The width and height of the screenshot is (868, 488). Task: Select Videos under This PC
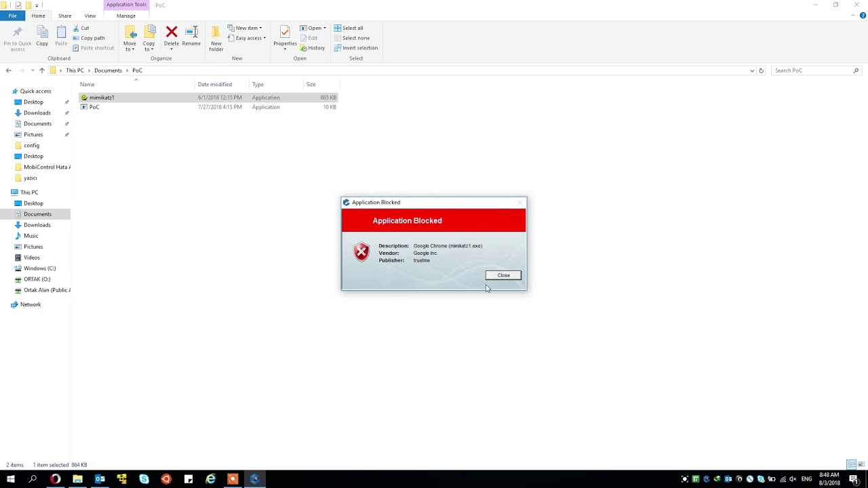point(31,258)
